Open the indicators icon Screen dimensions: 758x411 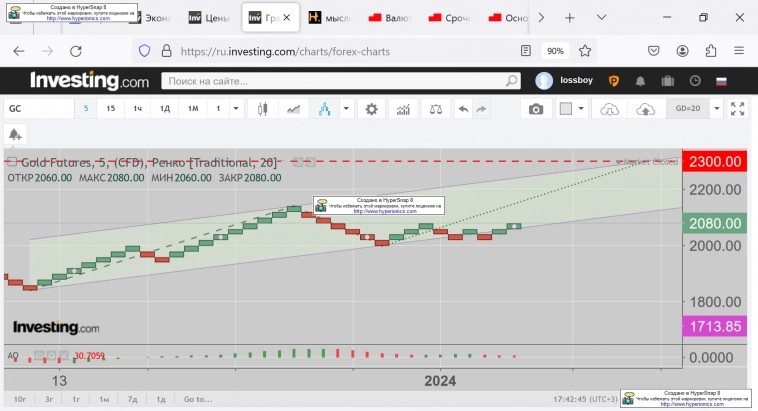tap(403, 109)
